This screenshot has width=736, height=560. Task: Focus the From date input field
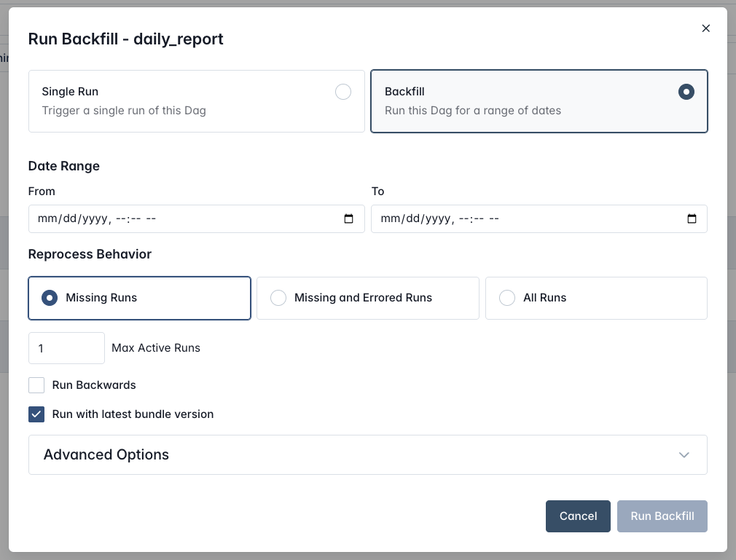coord(196,219)
